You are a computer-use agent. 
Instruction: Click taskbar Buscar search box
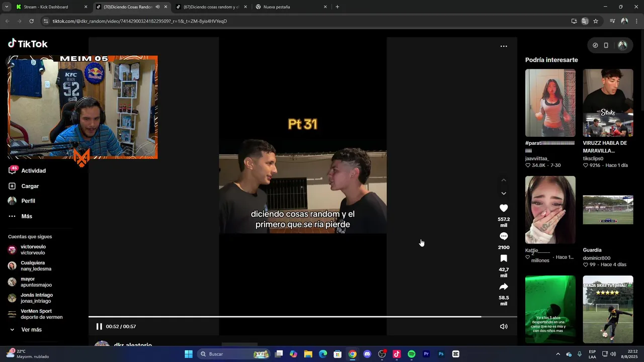click(233, 354)
